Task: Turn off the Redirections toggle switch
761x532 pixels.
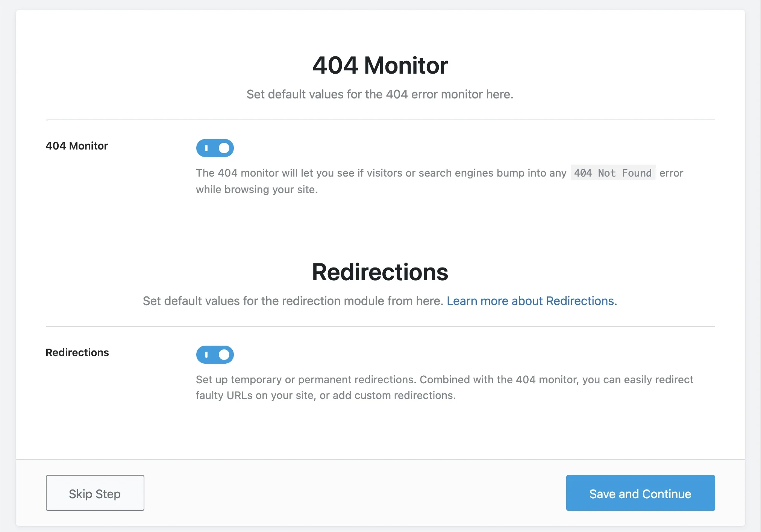Action: 215,355
